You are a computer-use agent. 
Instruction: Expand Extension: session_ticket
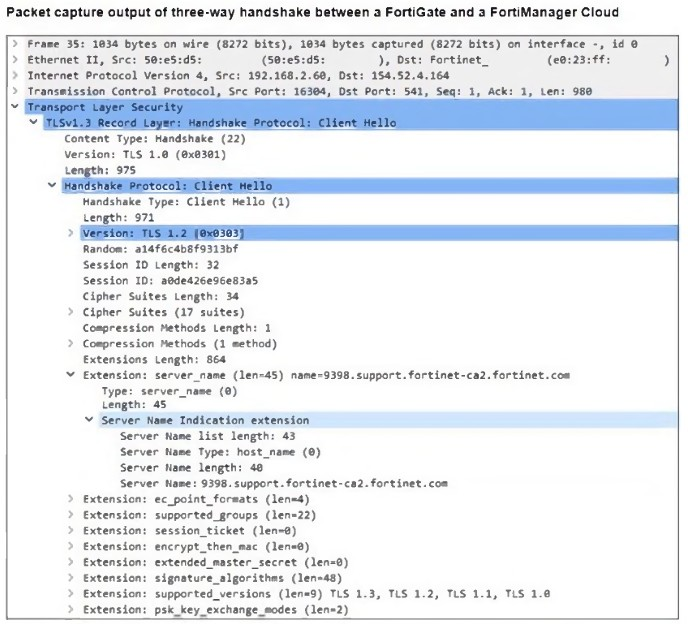click(x=71, y=530)
